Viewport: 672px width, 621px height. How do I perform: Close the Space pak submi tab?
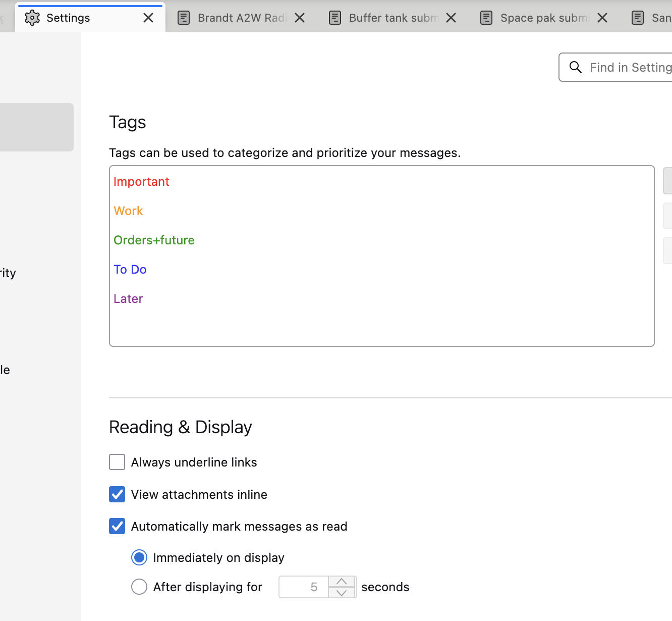[602, 18]
